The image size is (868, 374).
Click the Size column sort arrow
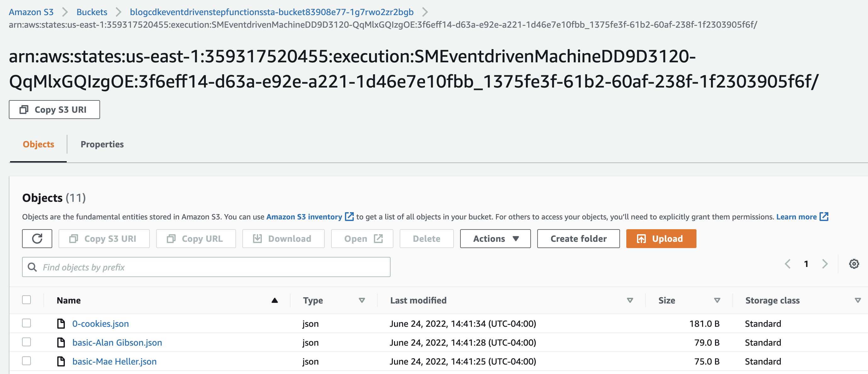click(x=717, y=300)
